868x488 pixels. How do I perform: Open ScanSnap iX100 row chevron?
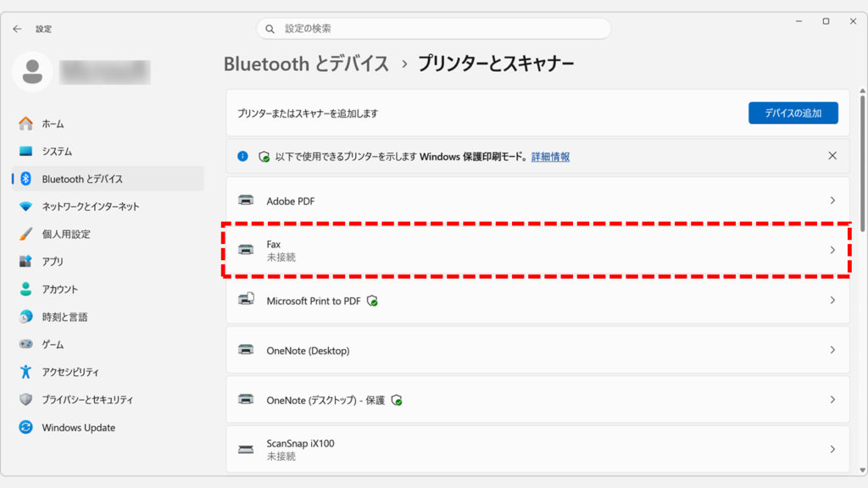coord(832,449)
